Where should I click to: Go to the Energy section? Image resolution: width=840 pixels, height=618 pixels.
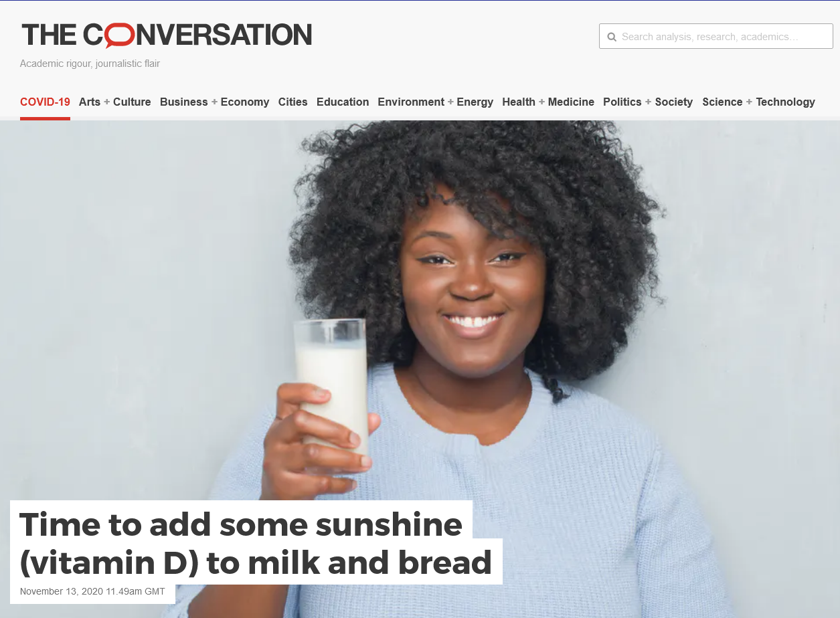(475, 102)
